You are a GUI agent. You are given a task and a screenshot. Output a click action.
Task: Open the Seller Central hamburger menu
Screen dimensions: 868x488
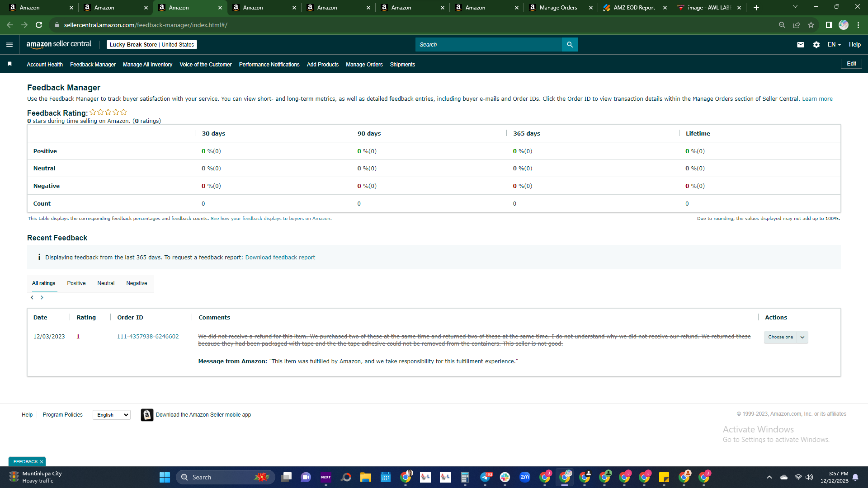9,44
